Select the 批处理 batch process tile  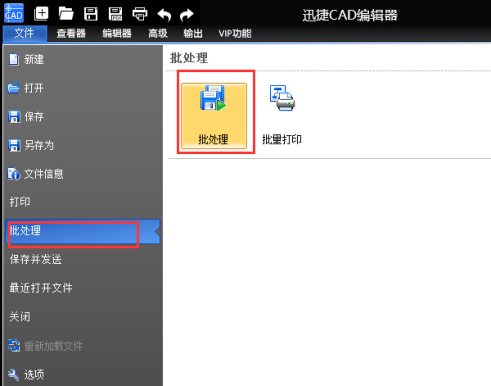214,115
